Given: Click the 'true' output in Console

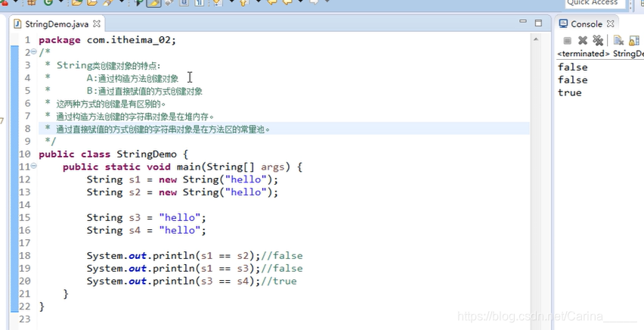Looking at the screenshot, I should pyautogui.click(x=570, y=92).
